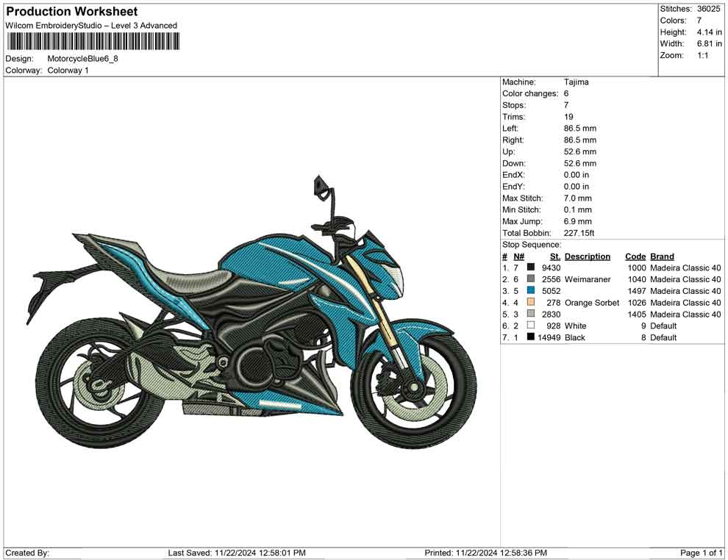The image size is (728, 560).
Task: Select the Tajima machine field
Action: (578, 82)
